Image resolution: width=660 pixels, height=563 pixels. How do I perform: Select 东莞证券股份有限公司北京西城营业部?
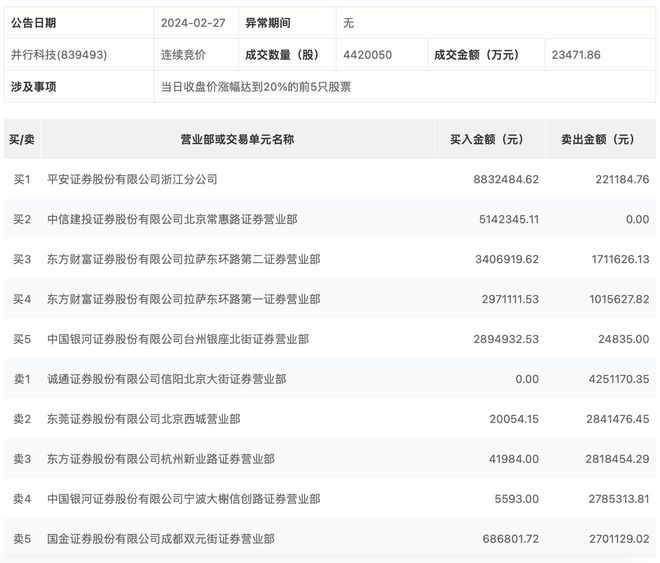click(144, 419)
